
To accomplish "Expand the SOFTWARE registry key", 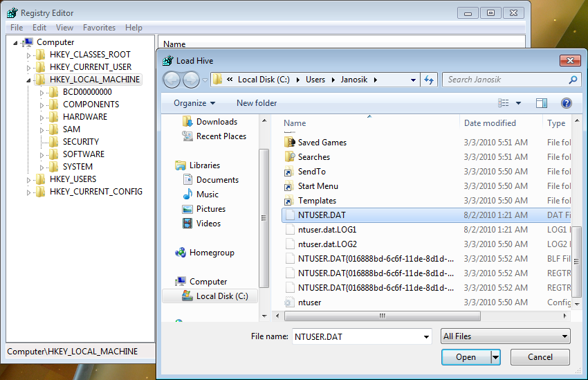I will 42,155.
